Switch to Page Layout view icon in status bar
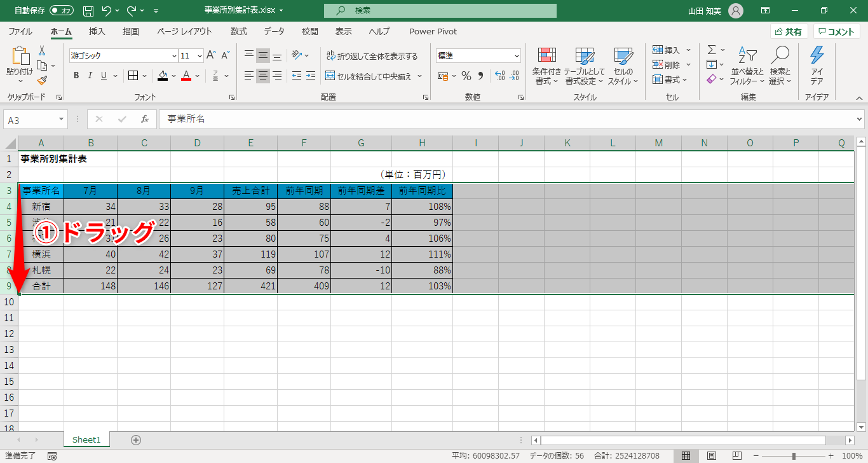868x463 pixels. pyautogui.click(x=712, y=456)
